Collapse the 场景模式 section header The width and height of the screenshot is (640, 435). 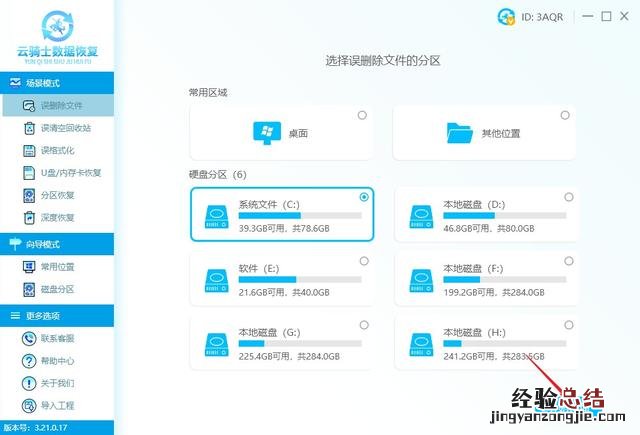57,83
